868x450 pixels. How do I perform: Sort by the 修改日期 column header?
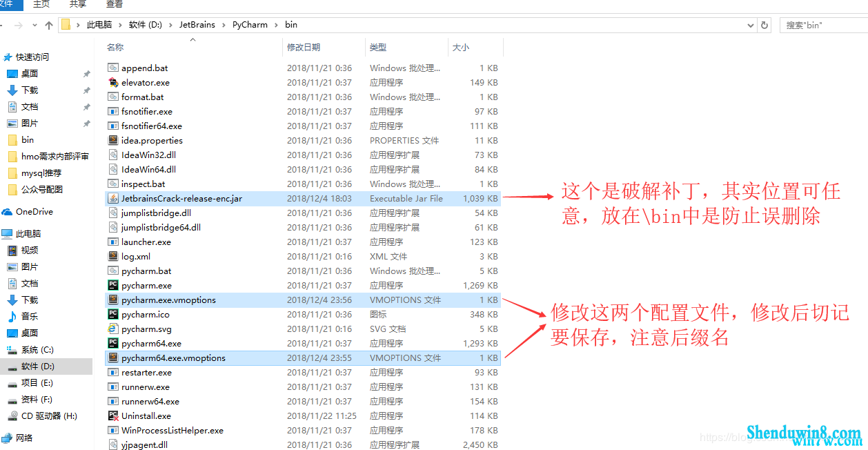[324, 47]
